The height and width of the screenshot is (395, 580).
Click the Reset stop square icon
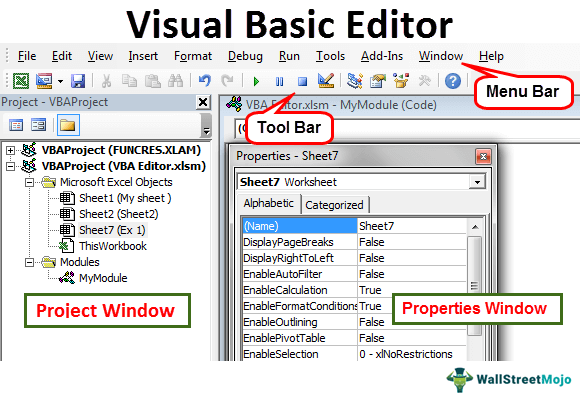(x=303, y=81)
